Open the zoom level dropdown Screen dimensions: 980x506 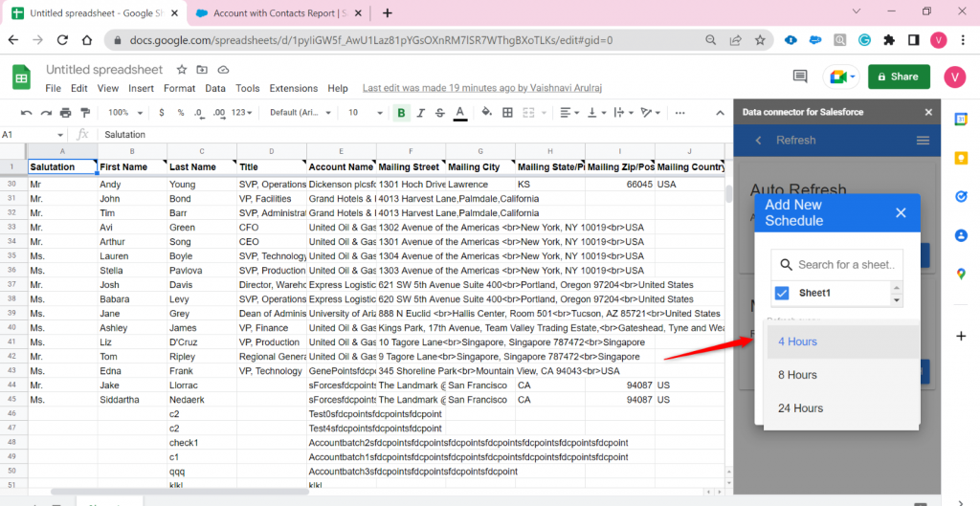(125, 113)
